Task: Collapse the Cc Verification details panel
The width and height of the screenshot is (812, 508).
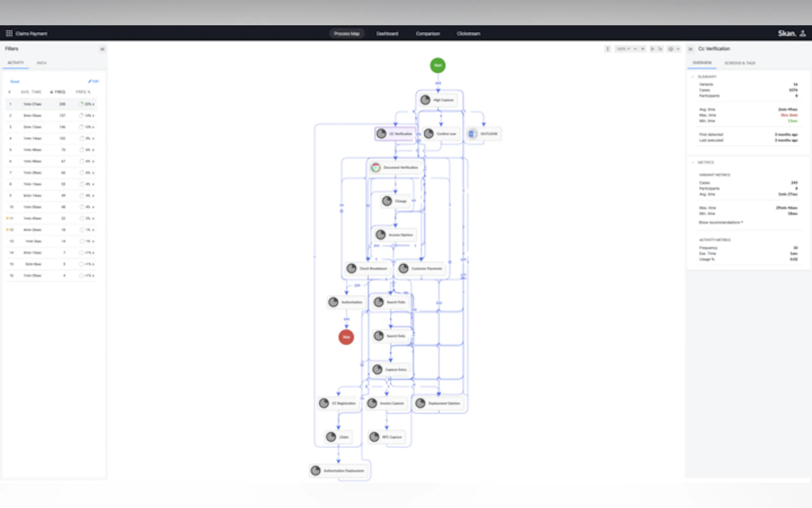Action: [x=691, y=49]
